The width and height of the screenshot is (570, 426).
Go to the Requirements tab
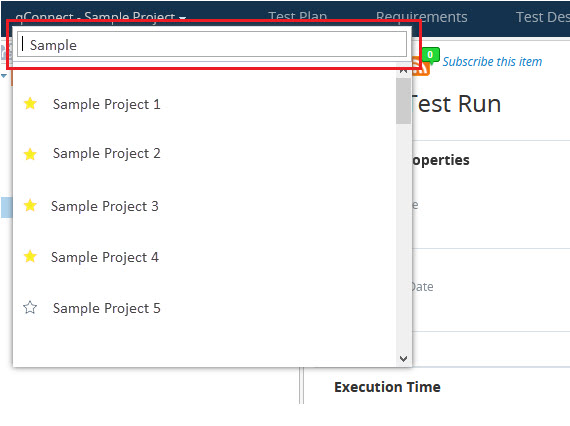coord(422,17)
